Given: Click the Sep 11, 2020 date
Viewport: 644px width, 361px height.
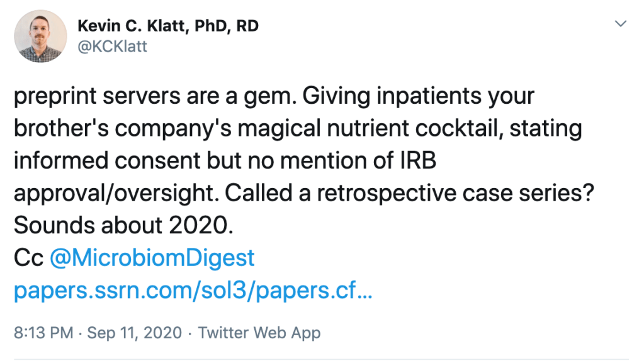Looking at the screenshot, I should (x=135, y=333).
